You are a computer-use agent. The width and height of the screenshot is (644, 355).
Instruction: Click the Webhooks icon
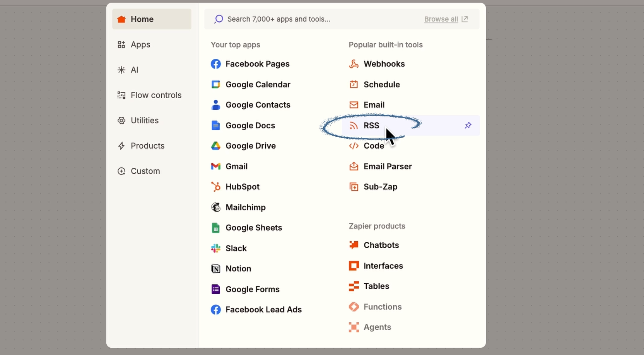pyautogui.click(x=354, y=64)
